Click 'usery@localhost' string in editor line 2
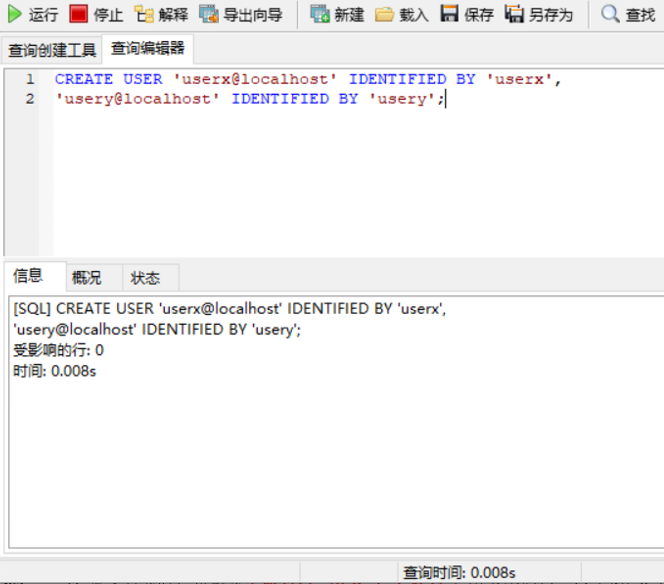 [x=138, y=99]
